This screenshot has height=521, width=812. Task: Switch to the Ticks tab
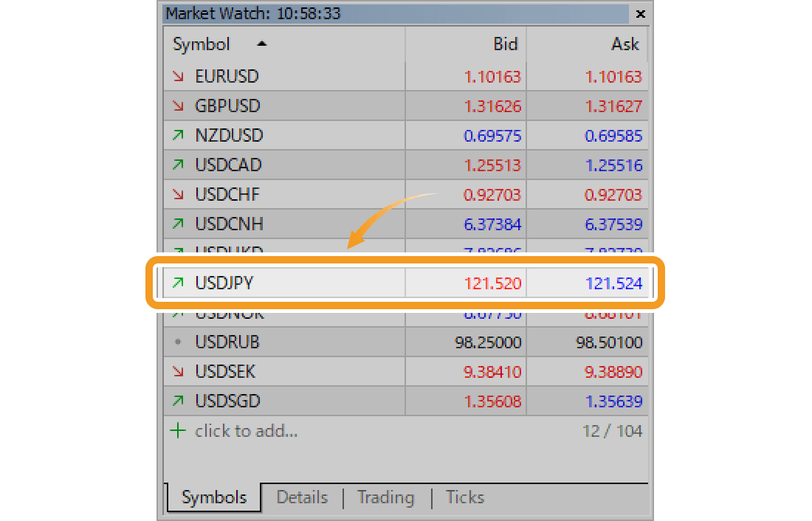464,497
